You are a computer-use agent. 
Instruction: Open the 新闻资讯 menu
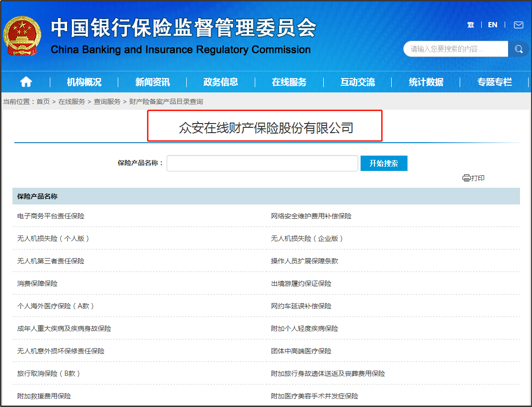coord(153,82)
